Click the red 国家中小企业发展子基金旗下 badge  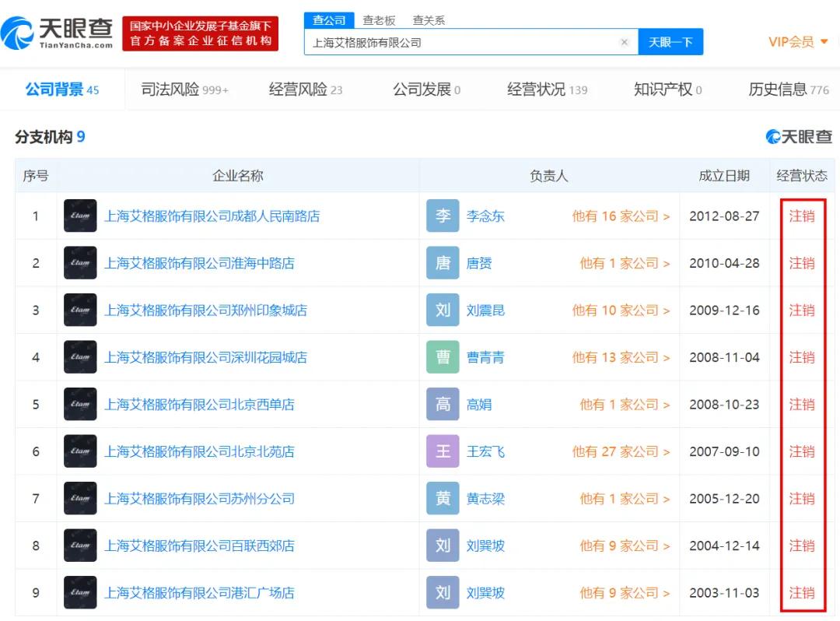pyautogui.click(x=200, y=31)
